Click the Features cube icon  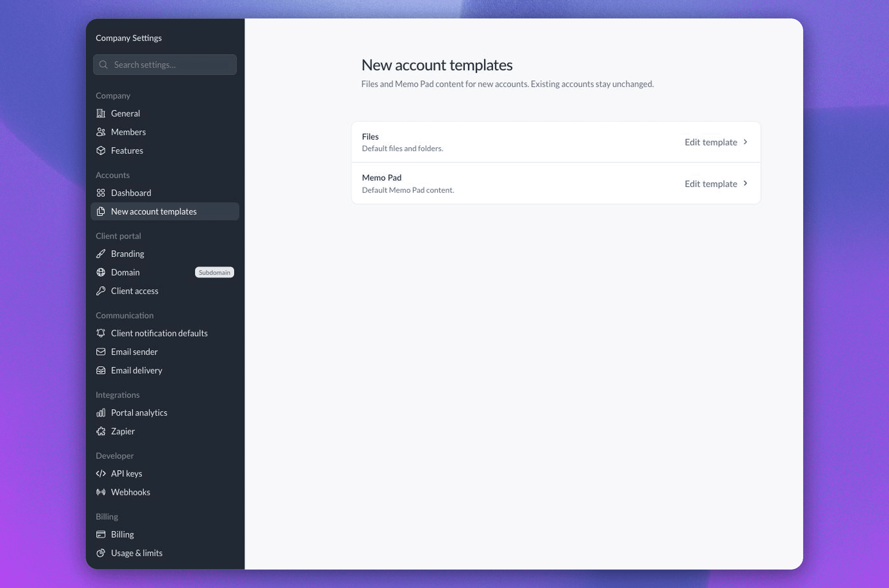click(101, 150)
